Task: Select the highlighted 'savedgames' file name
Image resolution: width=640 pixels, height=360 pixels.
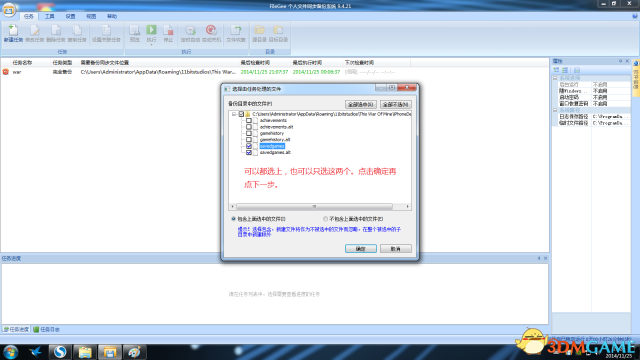Action: (x=272, y=146)
